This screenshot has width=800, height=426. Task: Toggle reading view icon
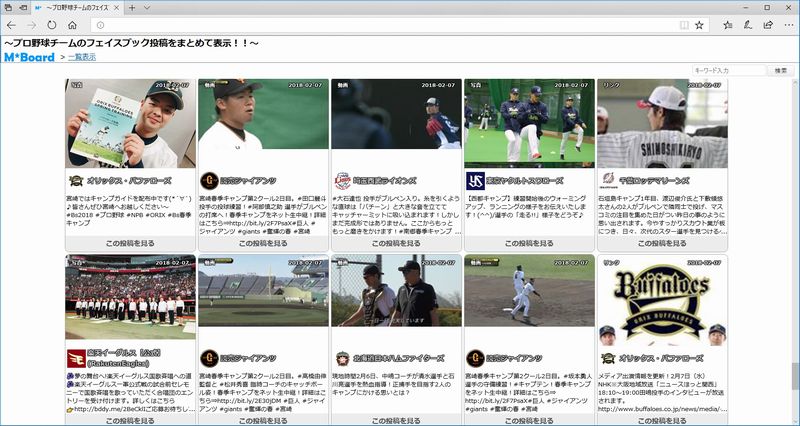point(684,25)
